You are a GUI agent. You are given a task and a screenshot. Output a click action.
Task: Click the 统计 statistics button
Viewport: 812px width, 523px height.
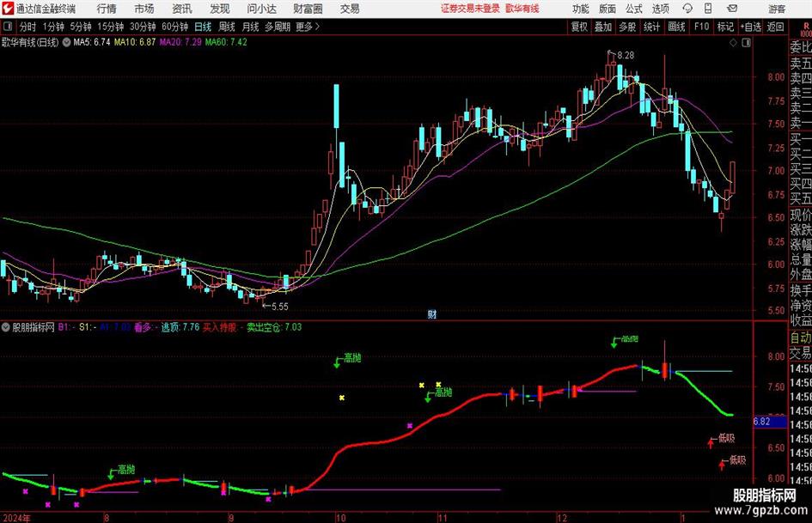click(x=652, y=27)
